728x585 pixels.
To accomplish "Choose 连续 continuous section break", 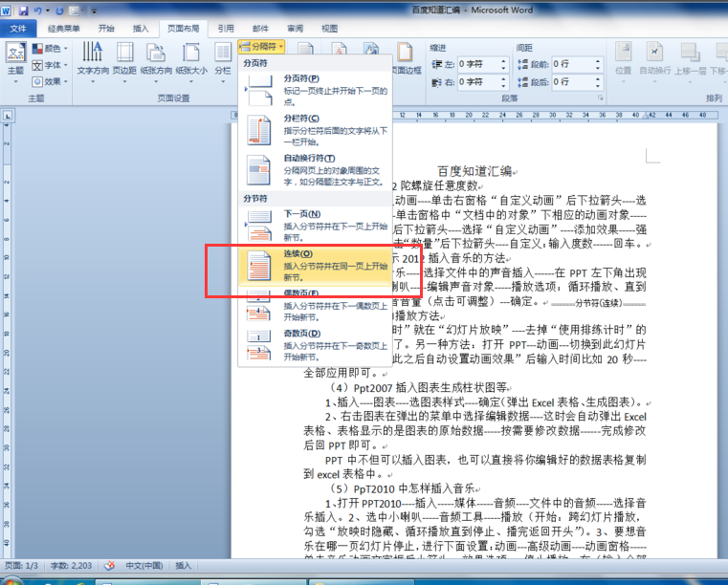I will pyautogui.click(x=315, y=266).
